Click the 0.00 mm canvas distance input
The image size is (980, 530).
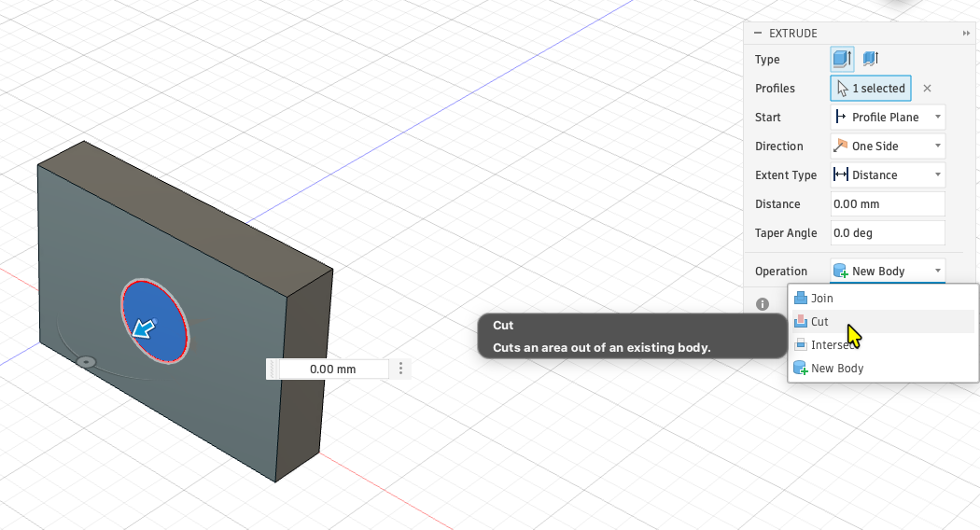[x=333, y=370]
